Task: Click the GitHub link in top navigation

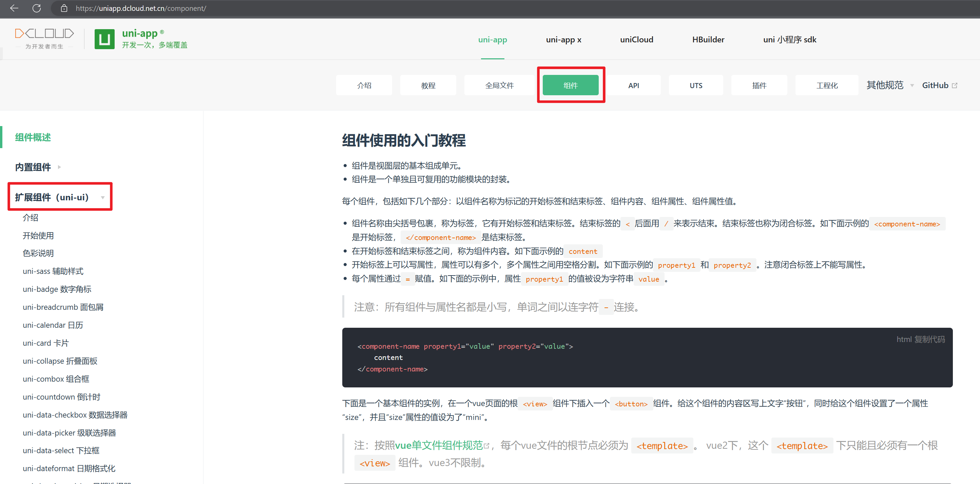Action: [x=936, y=85]
